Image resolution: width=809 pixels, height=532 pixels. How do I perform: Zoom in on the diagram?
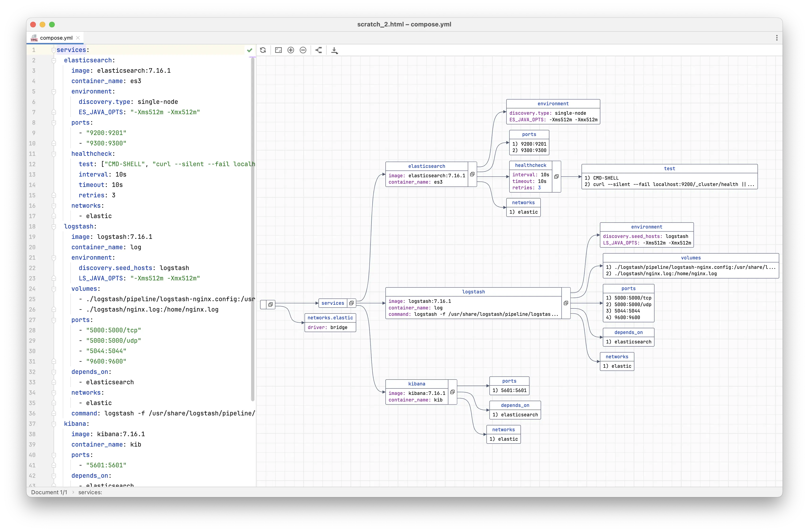coord(291,50)
